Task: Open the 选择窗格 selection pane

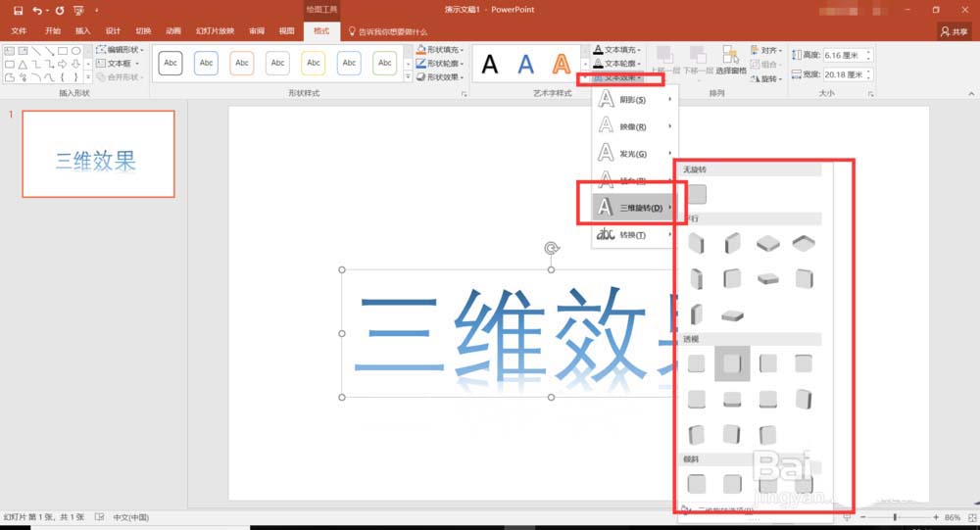Action: (731, 61)
